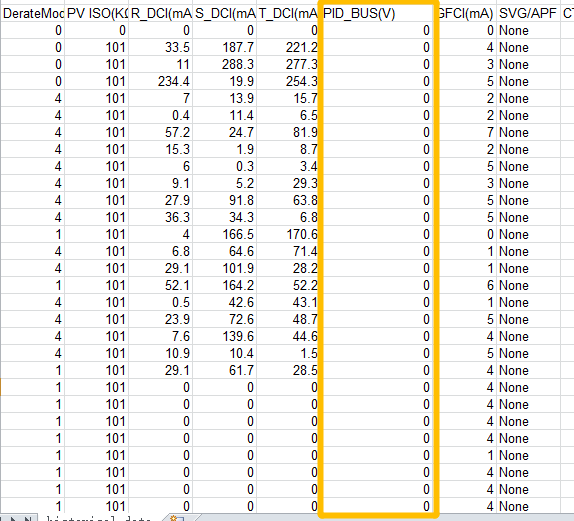Screen dimensions: 574x521
Task: Click the 164.2 cell
Action: [225, 285]
